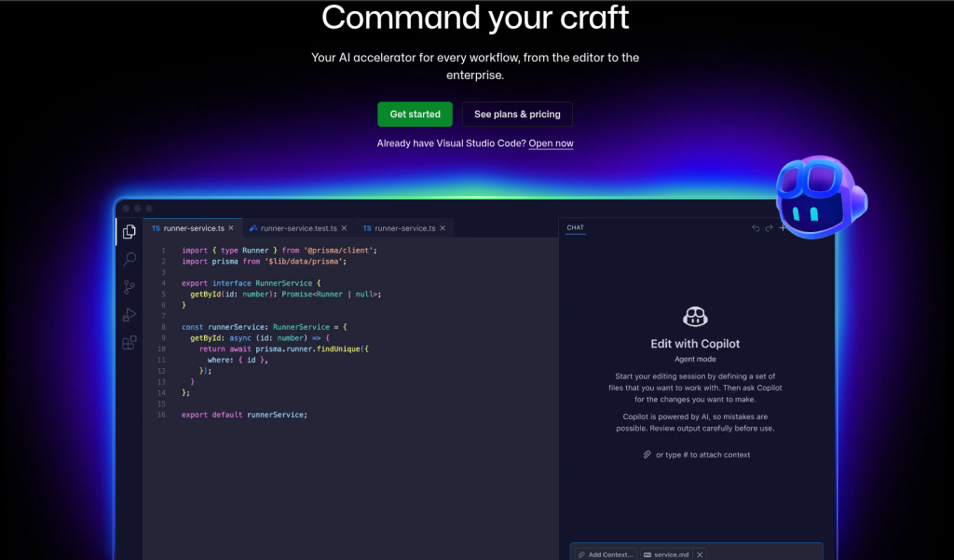Viewport: 954px width, 560px height.
Task: Click the test icon on runner-service.test.ts tab
Action: pyautogui.click(x=253, y=228)
